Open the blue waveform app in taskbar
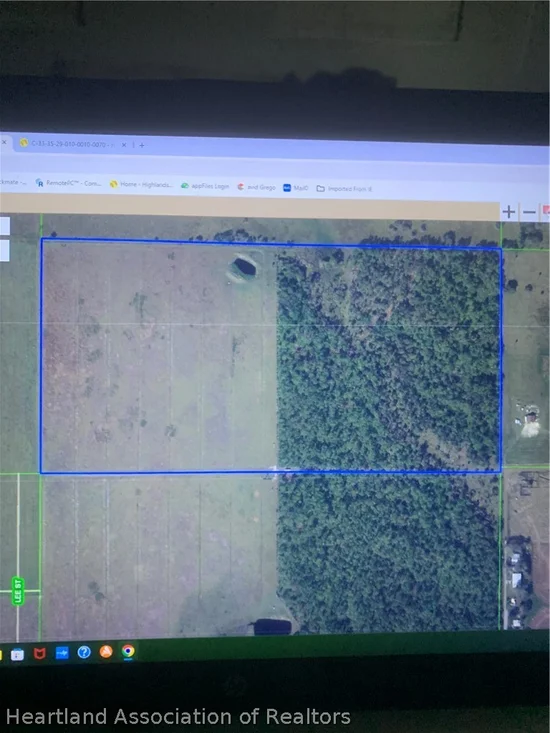 (62, 653)
